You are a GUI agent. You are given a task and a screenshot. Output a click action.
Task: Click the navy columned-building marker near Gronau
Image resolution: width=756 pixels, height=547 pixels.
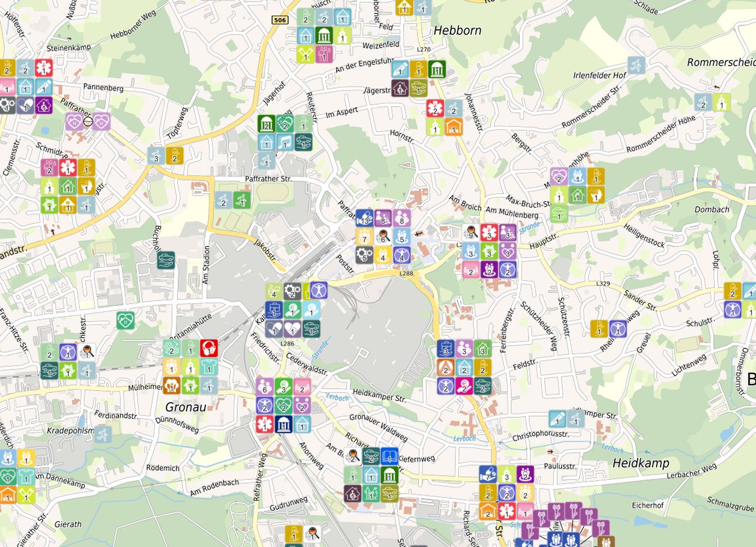point(283,423)
